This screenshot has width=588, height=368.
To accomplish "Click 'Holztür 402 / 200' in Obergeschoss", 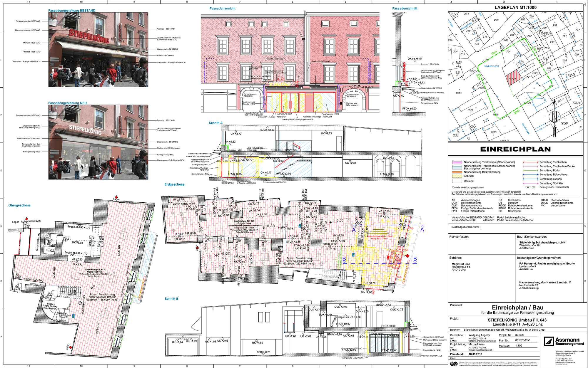I will tap(33, 280).
